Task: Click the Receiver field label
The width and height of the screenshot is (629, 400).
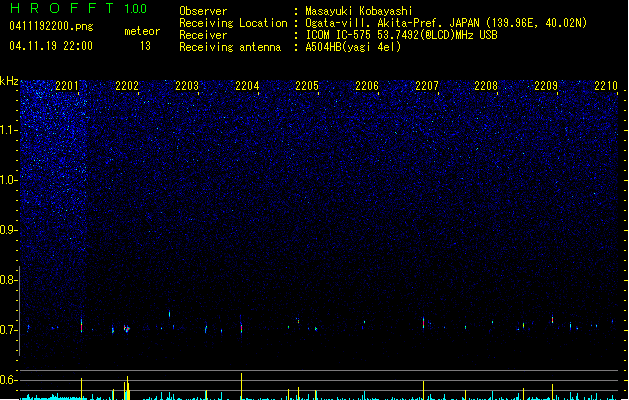Action: [203, 35]
